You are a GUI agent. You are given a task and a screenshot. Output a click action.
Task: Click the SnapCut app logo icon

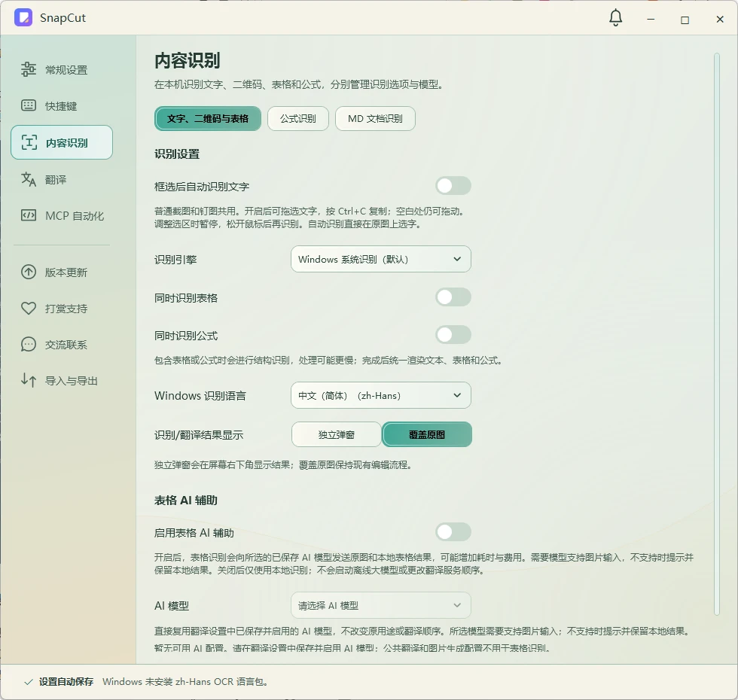coord(23,18)
